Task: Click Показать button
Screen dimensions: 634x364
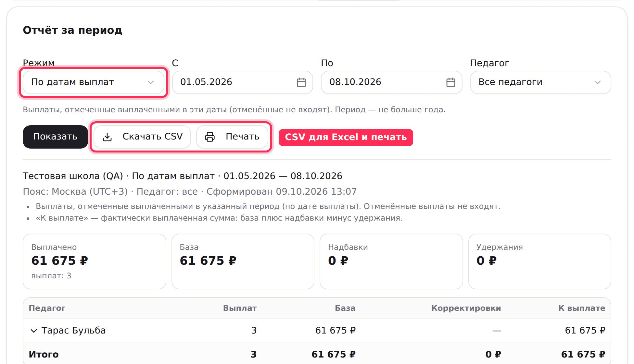Action: point(55,137)
